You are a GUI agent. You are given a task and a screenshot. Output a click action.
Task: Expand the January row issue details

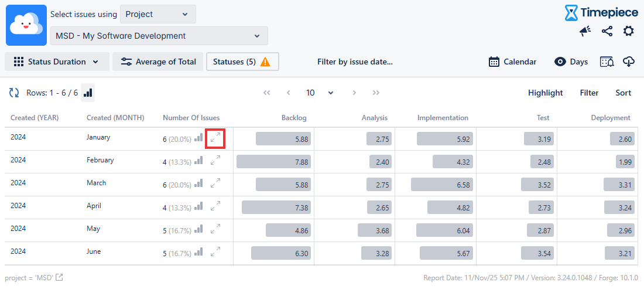coord(215,138)
